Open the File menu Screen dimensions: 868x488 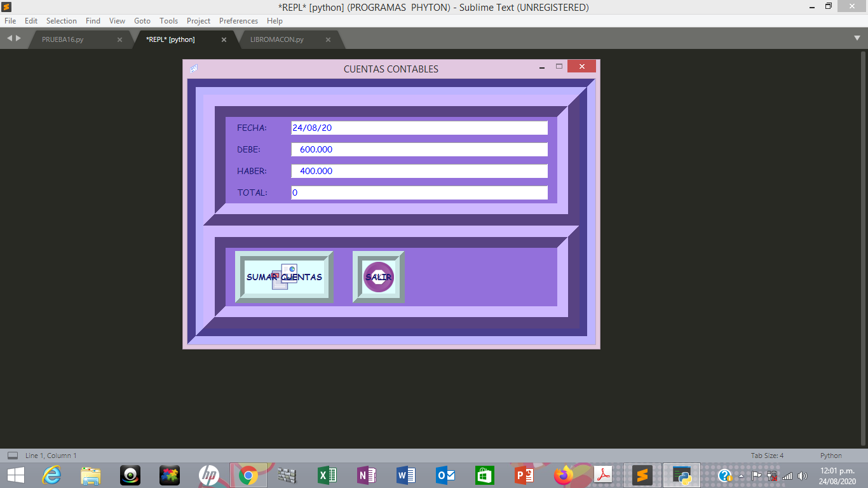tap(10, 21)
